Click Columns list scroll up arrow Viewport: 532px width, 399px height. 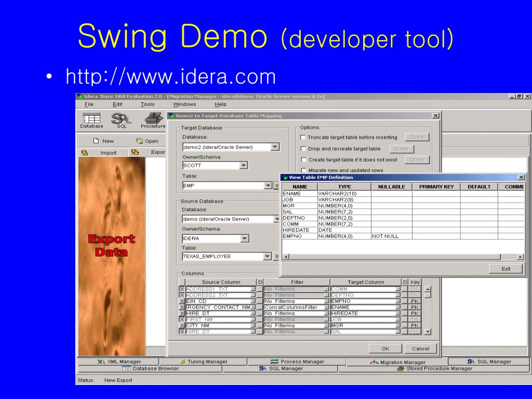point(428,289)
